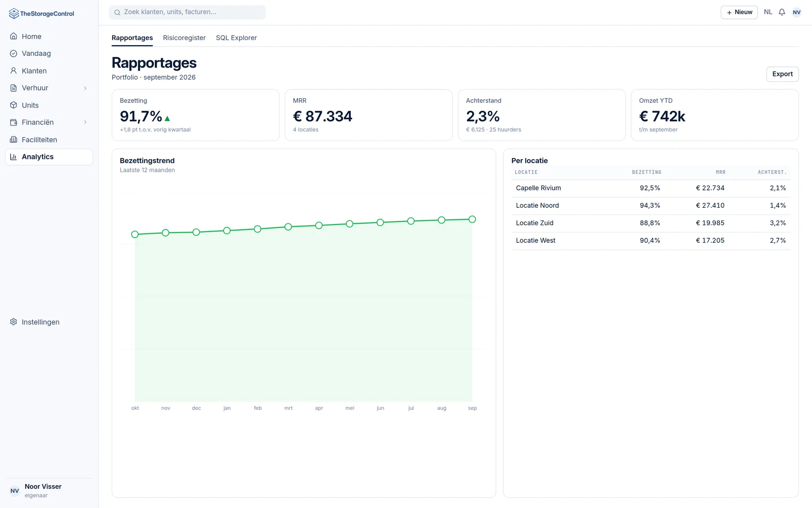812x508 pixels.
Task: Select the Analytics bar-chart icon
Action: point(14,157)
